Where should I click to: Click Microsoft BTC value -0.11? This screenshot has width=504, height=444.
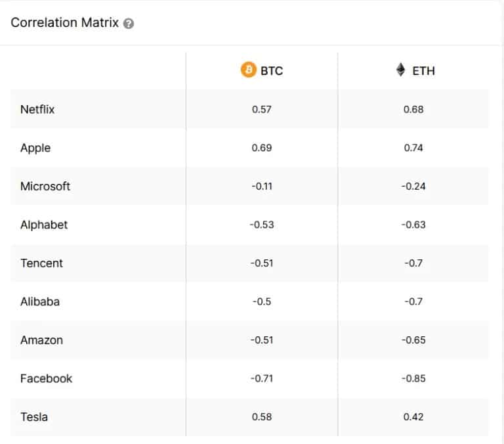(x=262, y=187)
